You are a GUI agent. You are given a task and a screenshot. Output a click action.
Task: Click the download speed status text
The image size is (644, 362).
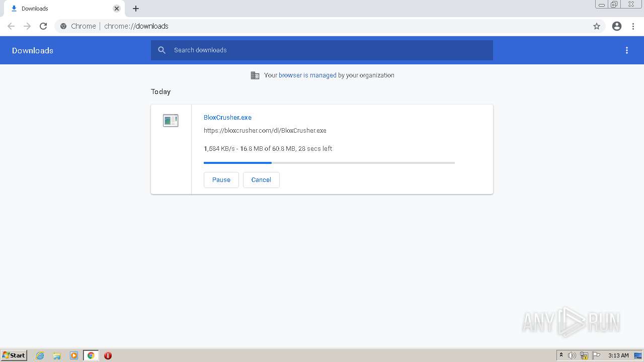[x=268, y=149]
